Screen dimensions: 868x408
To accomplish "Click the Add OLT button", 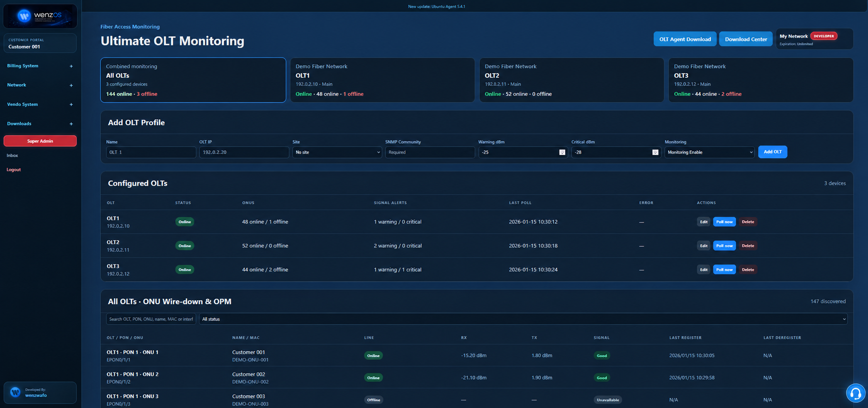I will 773,152.
